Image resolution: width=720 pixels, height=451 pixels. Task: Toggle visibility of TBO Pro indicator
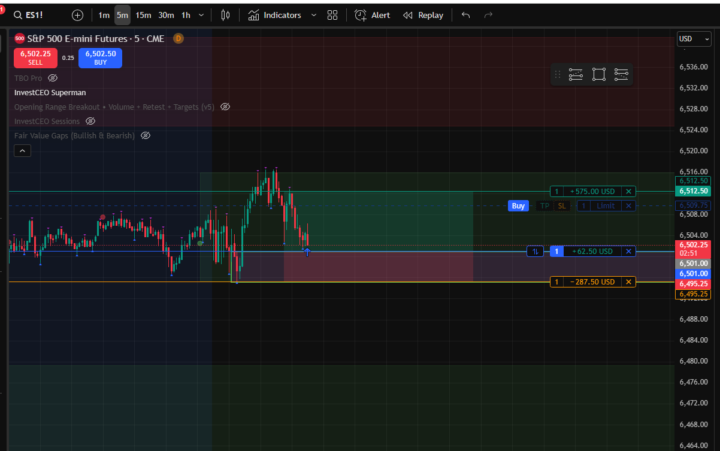tap(53, 78)
